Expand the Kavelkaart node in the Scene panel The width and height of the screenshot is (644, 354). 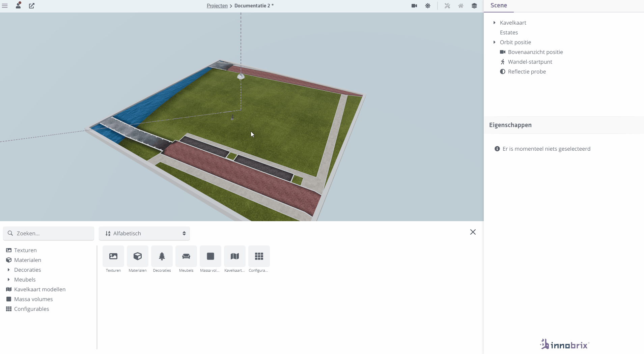(x=495, y=23)
